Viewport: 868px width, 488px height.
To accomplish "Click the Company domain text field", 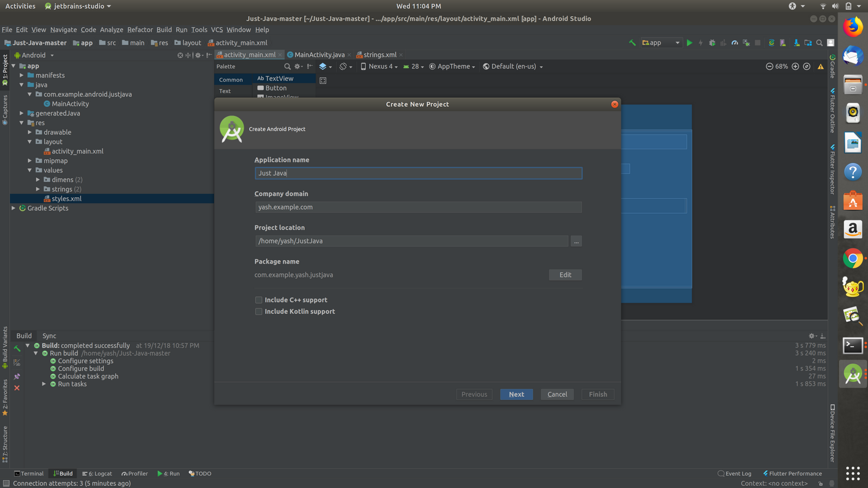I will (418, 207).
